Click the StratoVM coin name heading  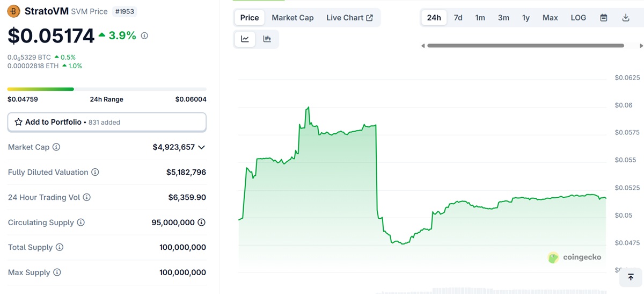(x=47, y=11)
